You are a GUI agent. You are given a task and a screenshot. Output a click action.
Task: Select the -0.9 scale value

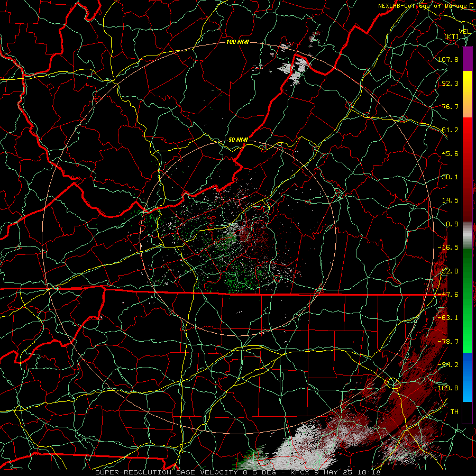(x=450, y=224)
